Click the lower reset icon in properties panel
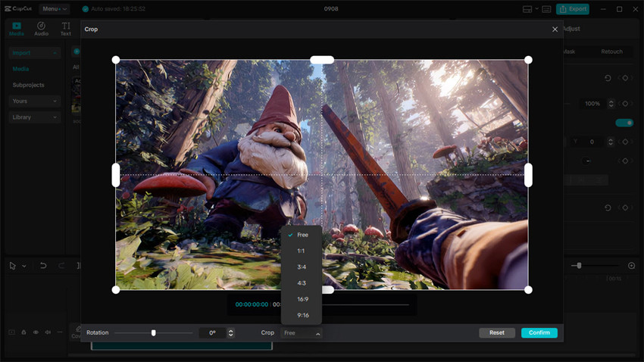 point(608,208)
